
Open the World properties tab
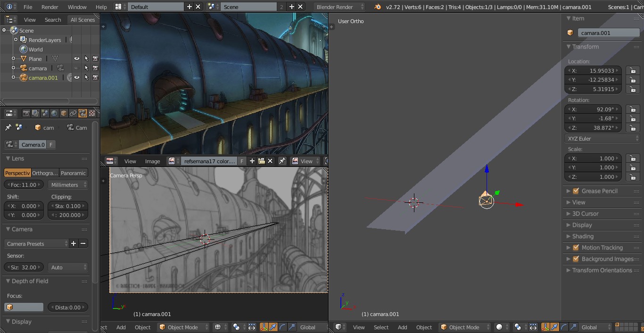pyautogui.click(x=54, y=113)
